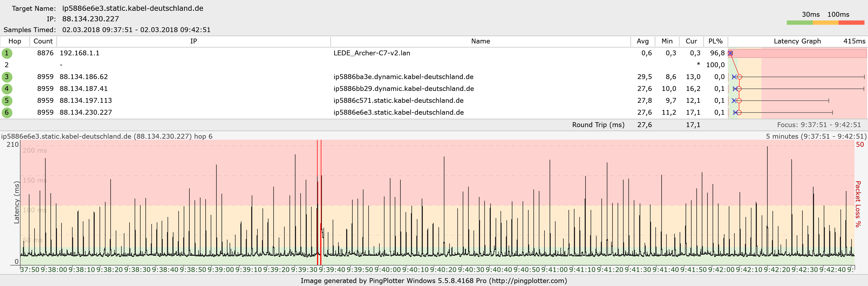Click the 30ms legend label
Viewport: 868px width, 286px height.
(811, 15)
